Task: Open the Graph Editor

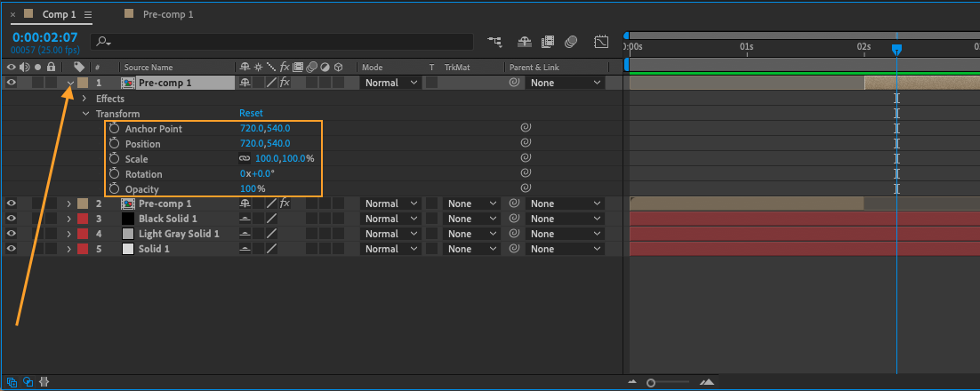Action: 601,42
